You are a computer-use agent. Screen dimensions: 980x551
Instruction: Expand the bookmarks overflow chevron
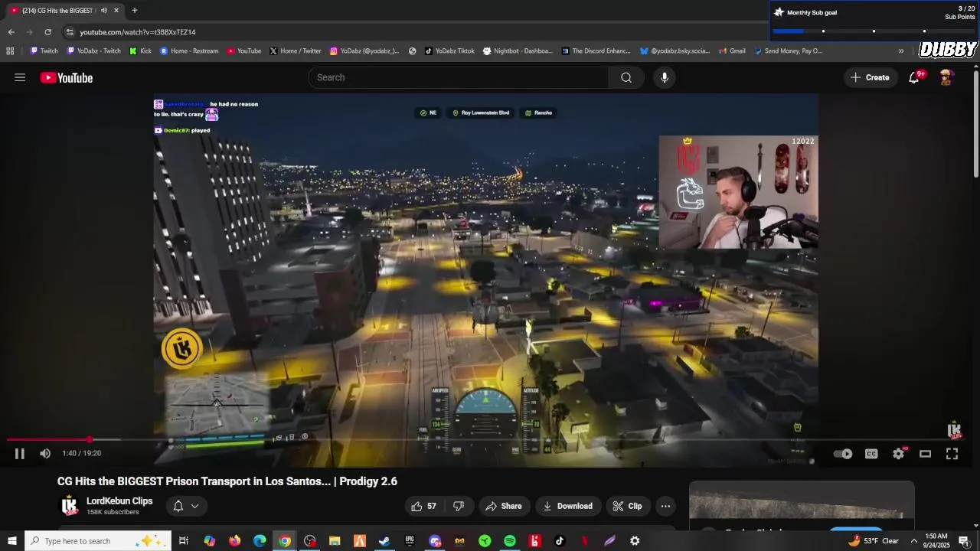click(x=901, y=51)
